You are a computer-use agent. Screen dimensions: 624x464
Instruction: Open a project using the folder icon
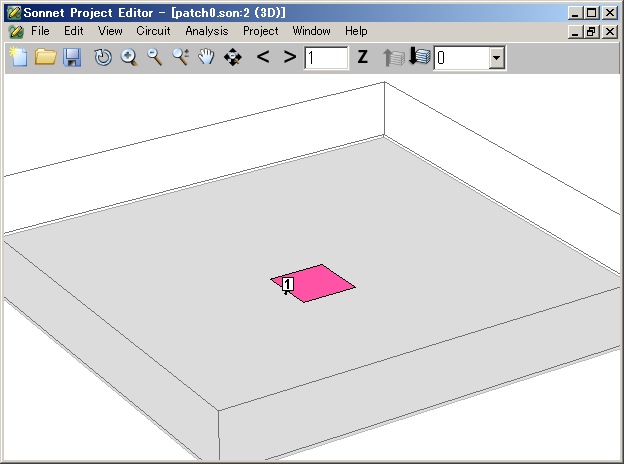coord(45,57)
